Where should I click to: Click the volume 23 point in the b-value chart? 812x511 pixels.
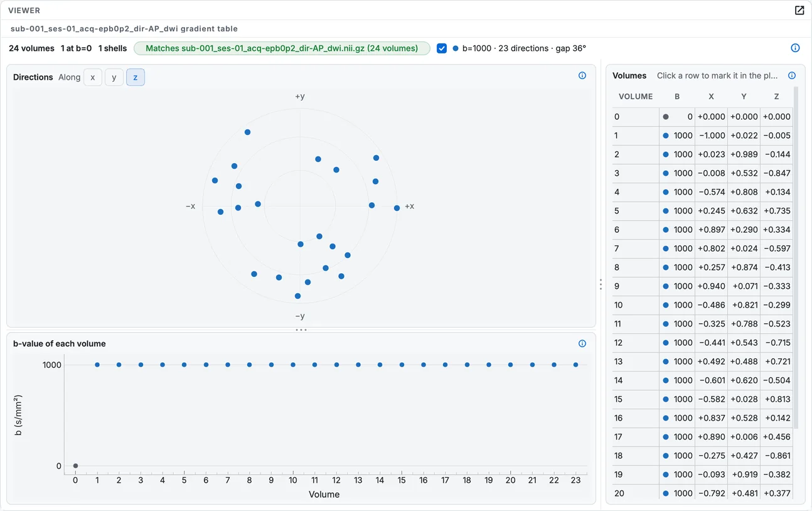[x=575, y=365]
